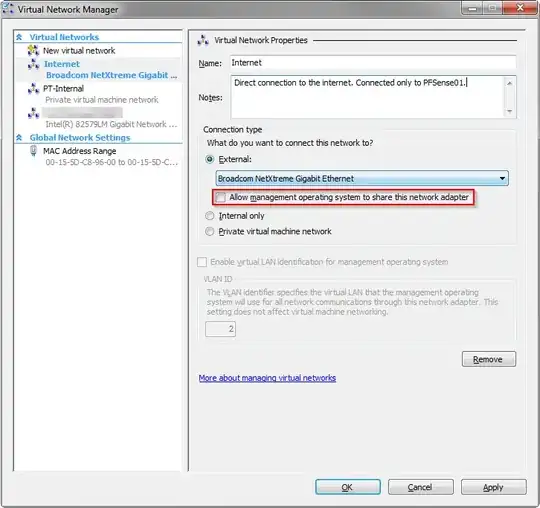Click Broadcom NetXtreme Gigabit subtext
Image resolution: width=540 pixels, height=508 pixels.
click(112, 75)
